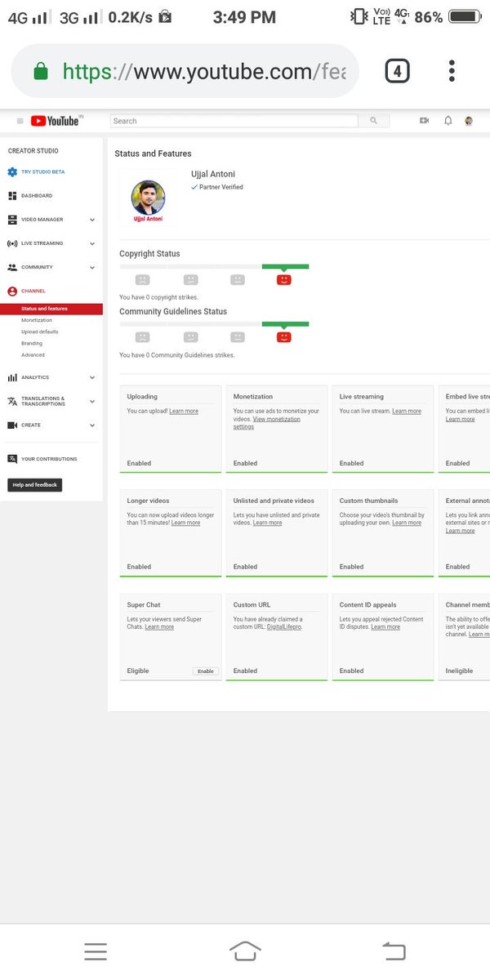Click the search magnifier button
The width and height of the screenshot is (490, 980).
[373, 121]
